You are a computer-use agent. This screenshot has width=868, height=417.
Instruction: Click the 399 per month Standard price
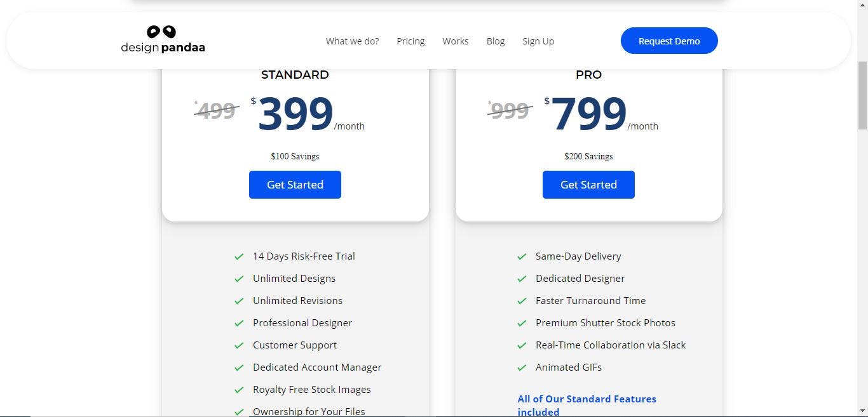coord(295,115)
